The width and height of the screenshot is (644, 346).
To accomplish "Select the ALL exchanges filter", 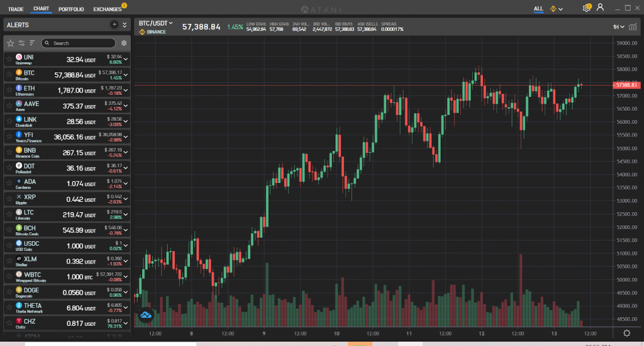I will point(538,9).
